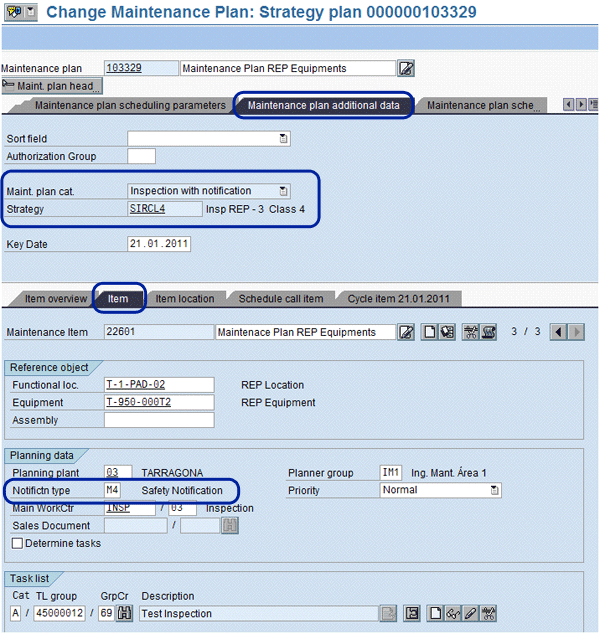Click binoculars icon beside Sales Document

point(230,526)
